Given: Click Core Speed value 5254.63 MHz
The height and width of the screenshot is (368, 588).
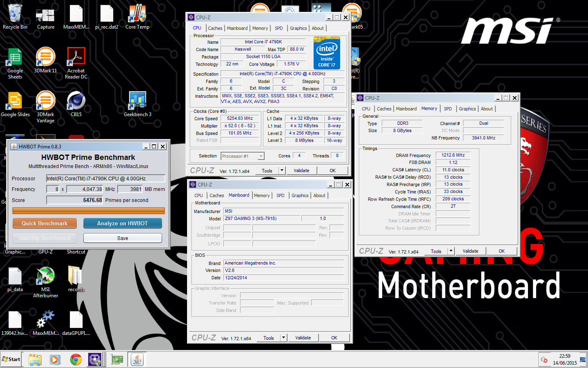Looking at the screenshot, I should tap(240, 118).
